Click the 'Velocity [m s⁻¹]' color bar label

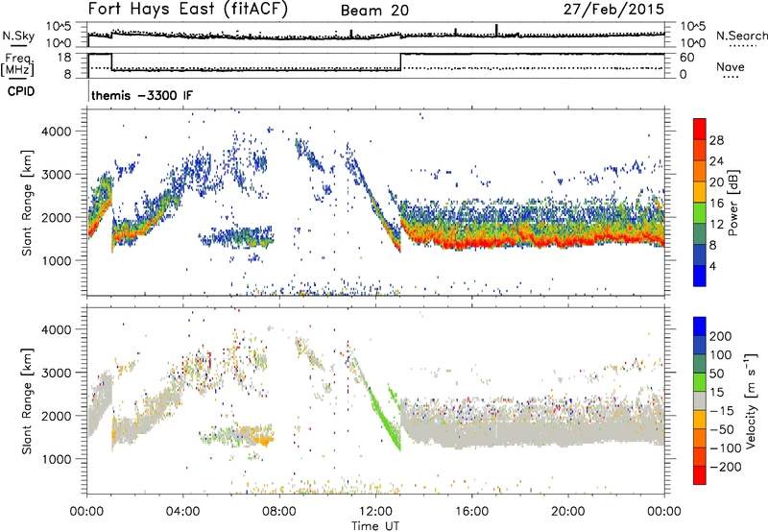point(751,400)
